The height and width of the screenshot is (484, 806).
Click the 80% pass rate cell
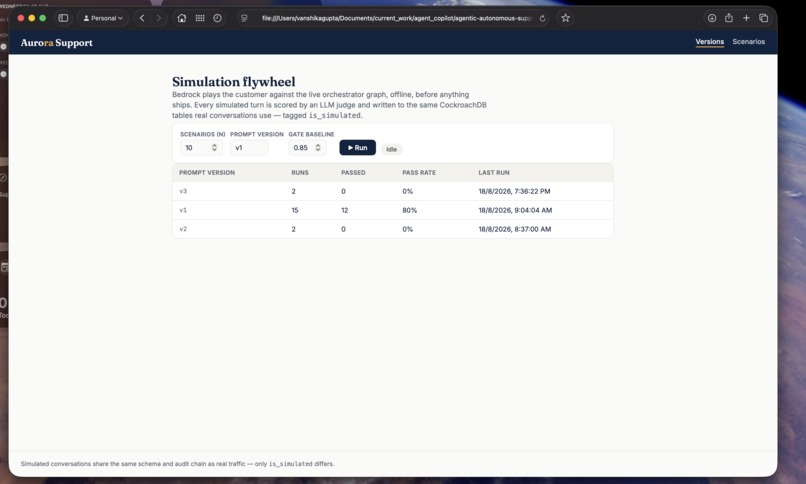[x=410, y=210]
